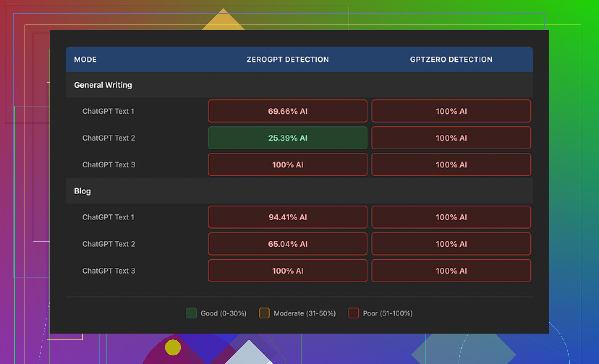Screen dimensions: 599x364
Task: Open the 94.41% AI result cell
Action: pyautogui.click(x=287, y=217)
